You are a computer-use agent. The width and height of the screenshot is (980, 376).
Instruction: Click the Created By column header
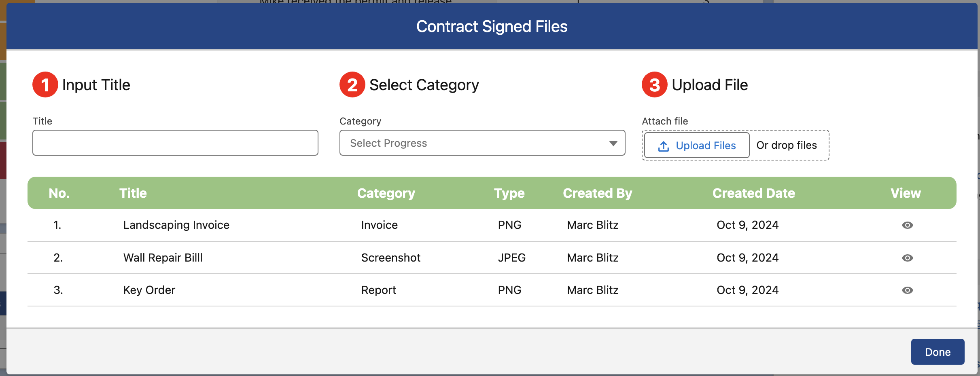[x=598, y=193]
